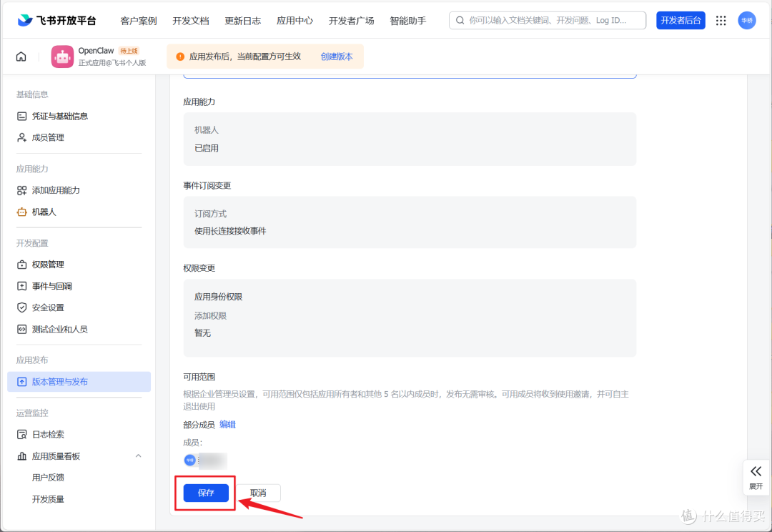The width and height of the screenshot is (772, 532).
Task: Click the 订阅方式 label
Action: pyautogui.click(x=210, y=214)
